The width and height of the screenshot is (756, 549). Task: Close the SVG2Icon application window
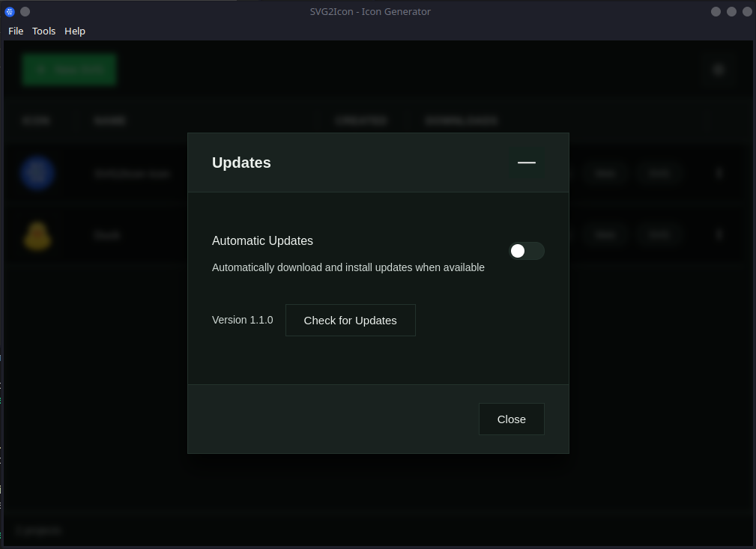coord(746,11)
